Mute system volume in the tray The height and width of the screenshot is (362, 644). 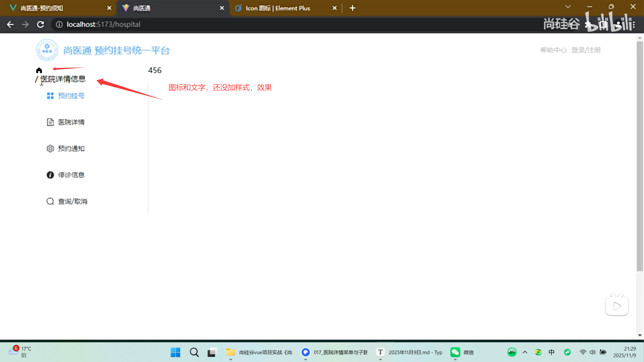click(x=592, y=352)
